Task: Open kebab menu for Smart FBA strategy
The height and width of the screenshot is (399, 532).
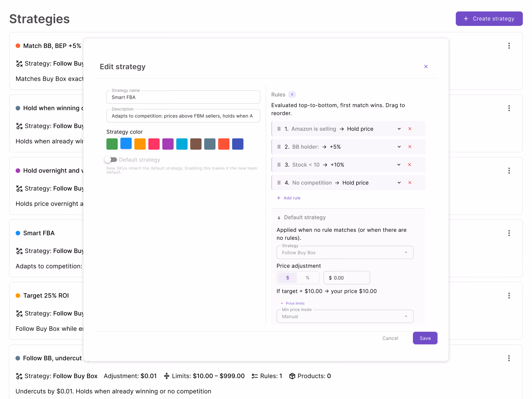Action: coord(509,233)
